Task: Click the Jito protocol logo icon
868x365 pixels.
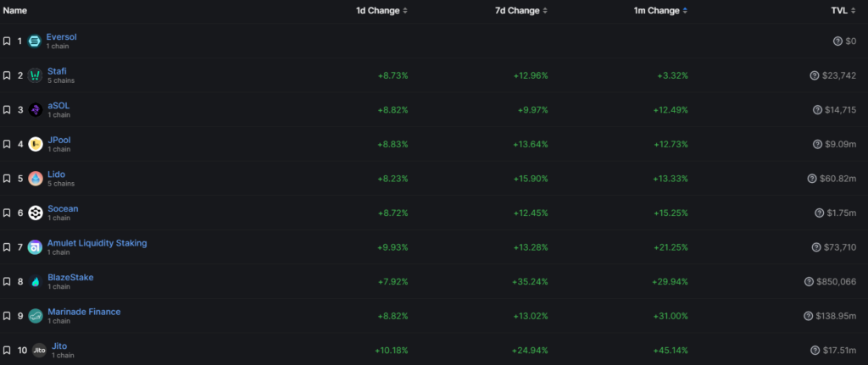Action: coord(39,350)
